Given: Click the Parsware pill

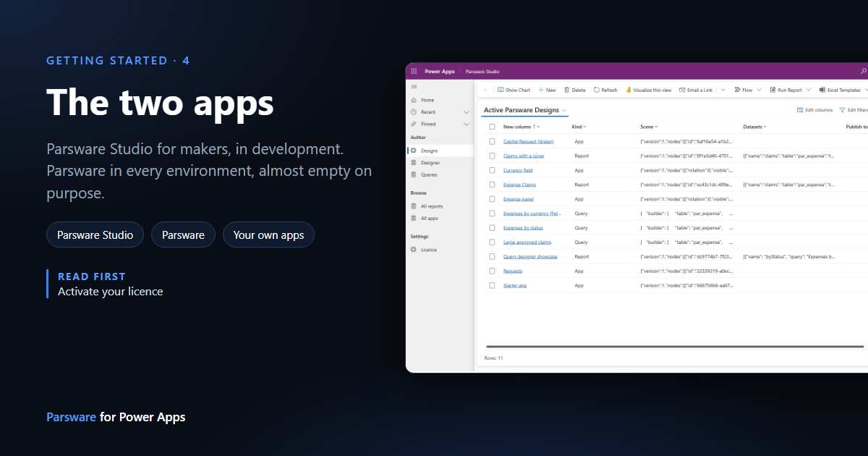Looking at the screenshot, I should [183, 235].
